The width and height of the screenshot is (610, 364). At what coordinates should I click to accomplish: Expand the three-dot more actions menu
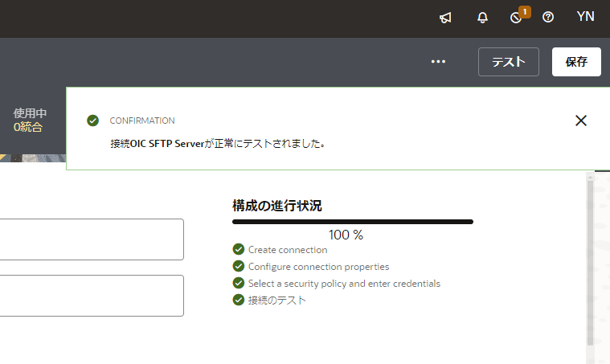(438, 62)
